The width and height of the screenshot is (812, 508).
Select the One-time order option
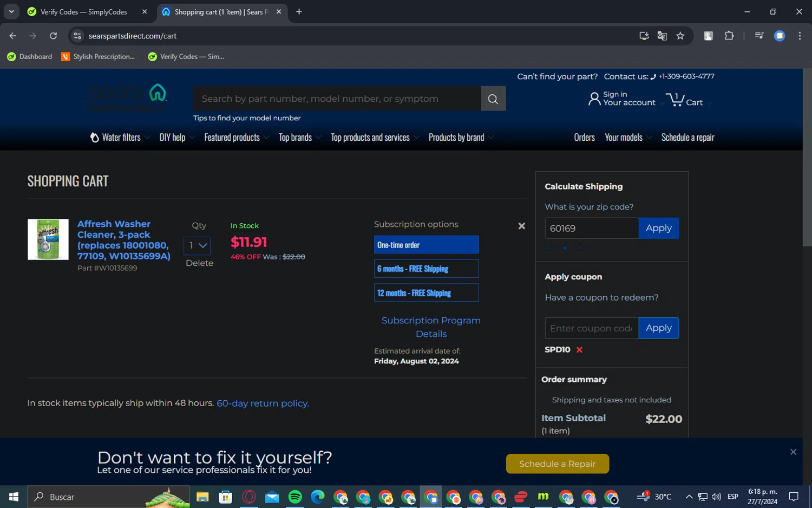coord(426,245)
